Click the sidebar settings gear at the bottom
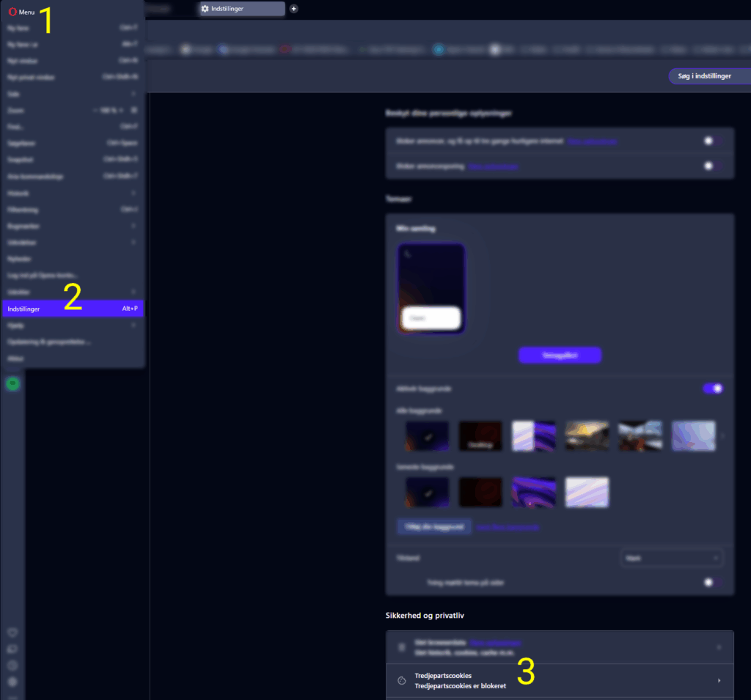 (12, 682)
